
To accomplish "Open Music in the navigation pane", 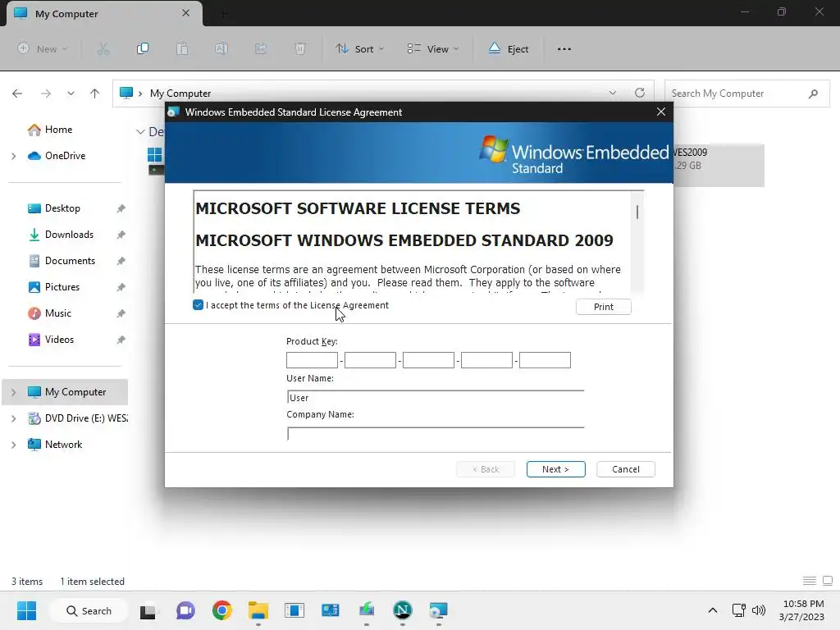I will click(x=49, y=313).
